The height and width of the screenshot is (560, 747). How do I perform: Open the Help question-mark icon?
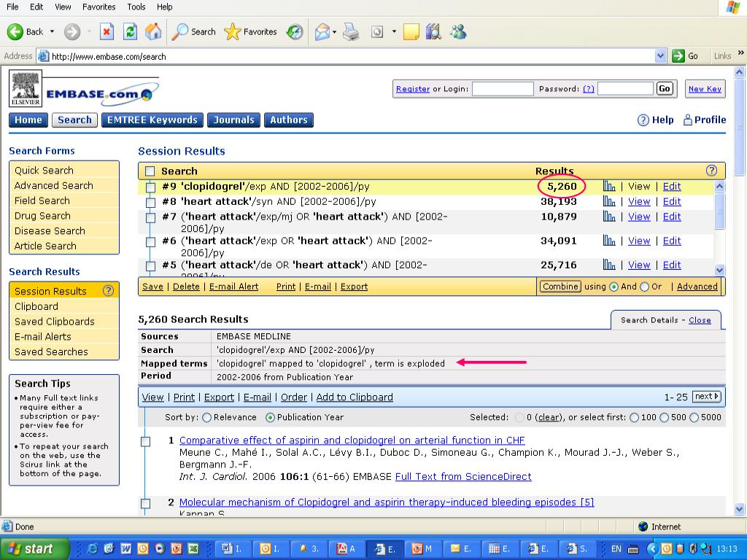click(x=643, y=120)
